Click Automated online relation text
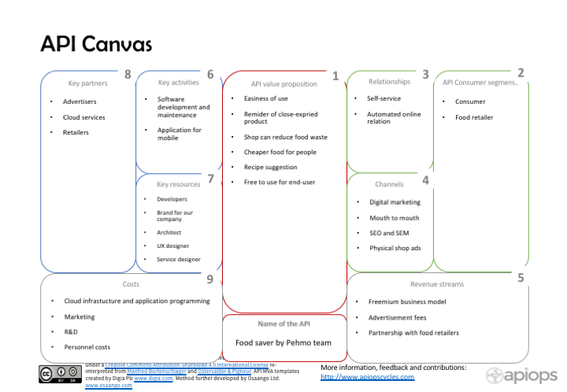Image resolution: width=567 pixels, height=392 pixels. (x=394, y=117)
